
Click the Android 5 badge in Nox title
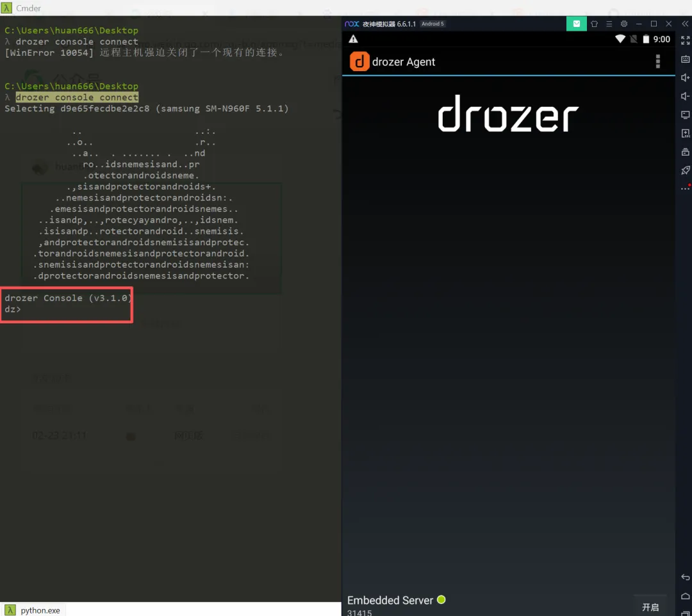click(432, 24)
